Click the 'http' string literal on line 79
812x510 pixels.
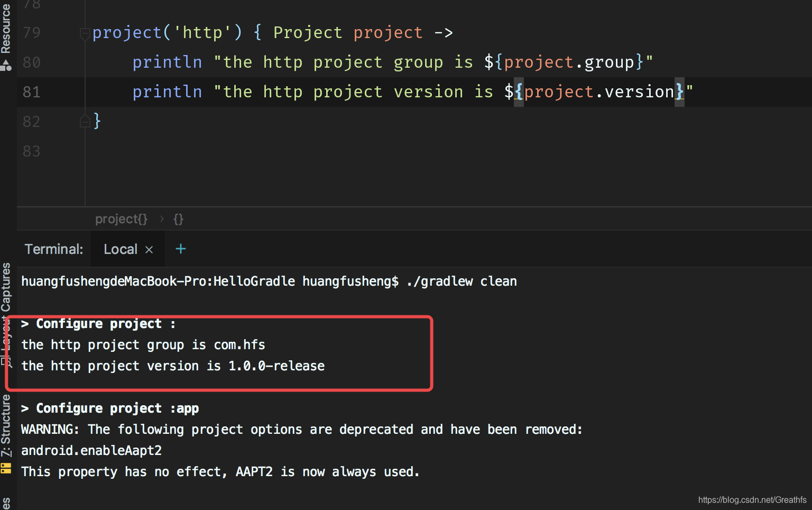pyautogui.click(x=202, y=33)
